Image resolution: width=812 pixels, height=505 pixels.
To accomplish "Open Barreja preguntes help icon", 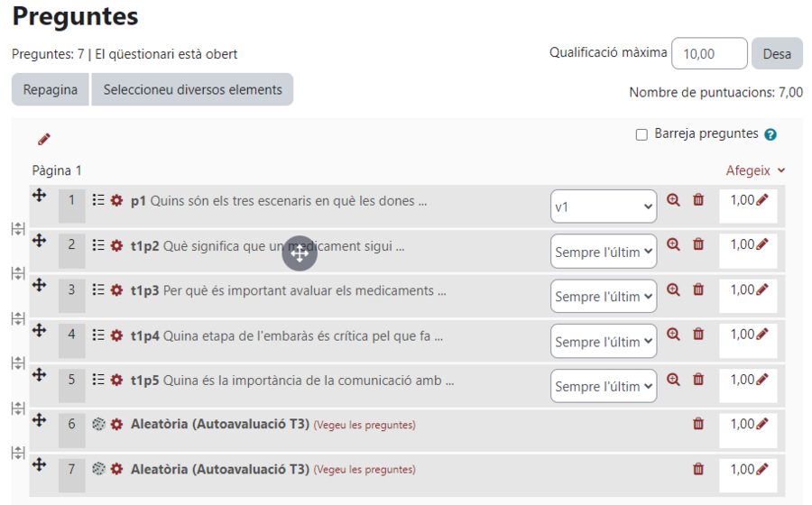I will [x=770, y=134].
